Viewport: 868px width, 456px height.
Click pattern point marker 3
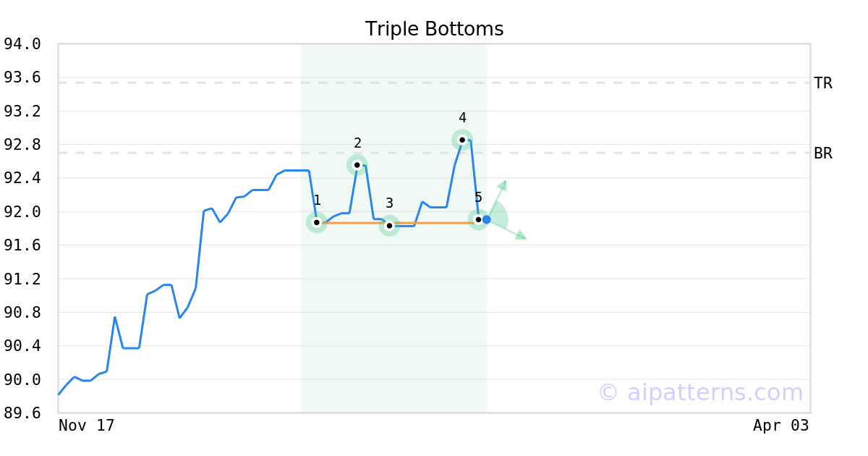[389, 226]
